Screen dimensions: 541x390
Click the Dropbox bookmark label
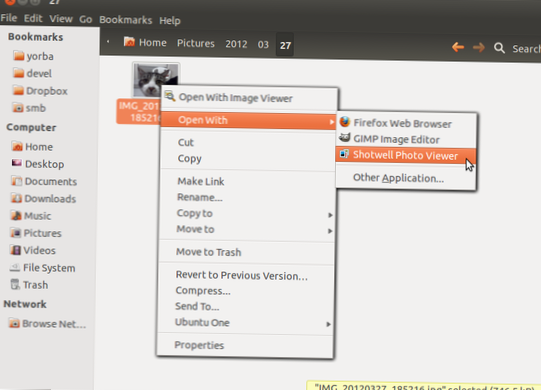pos(47,91)
